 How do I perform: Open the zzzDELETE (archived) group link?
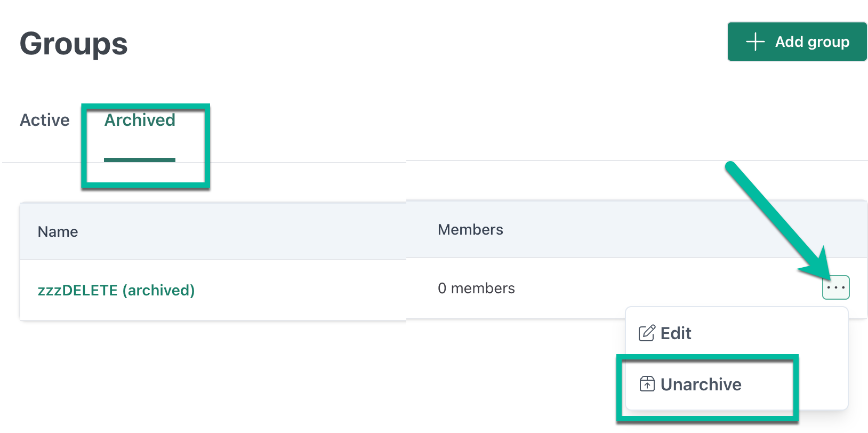[116, 290]
